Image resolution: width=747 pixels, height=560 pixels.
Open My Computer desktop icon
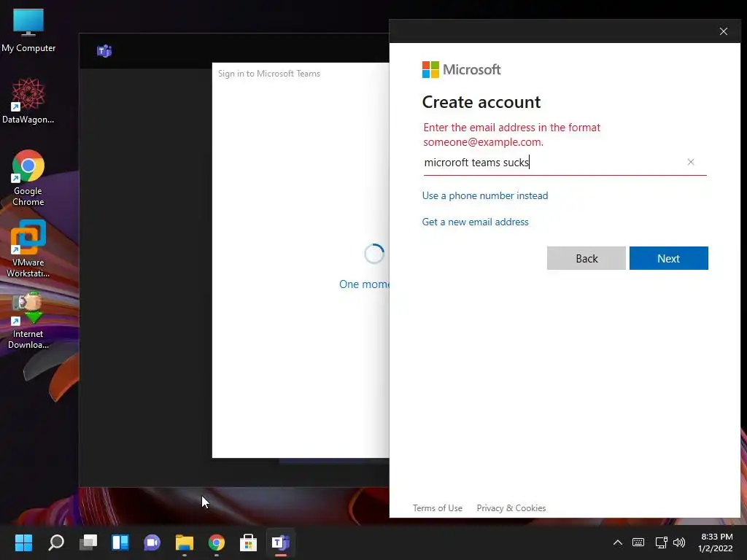pyautogui.click(x=28, y=30)
